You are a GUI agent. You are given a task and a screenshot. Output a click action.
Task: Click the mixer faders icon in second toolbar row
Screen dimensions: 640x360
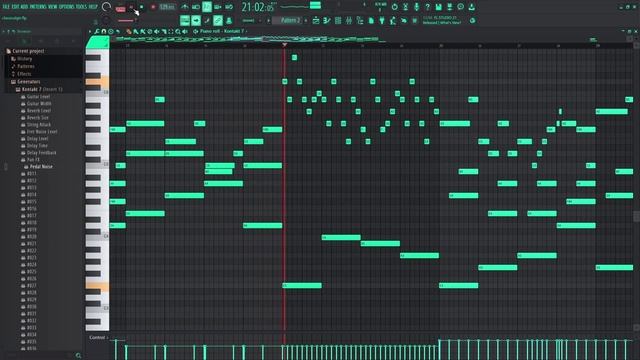349,20
